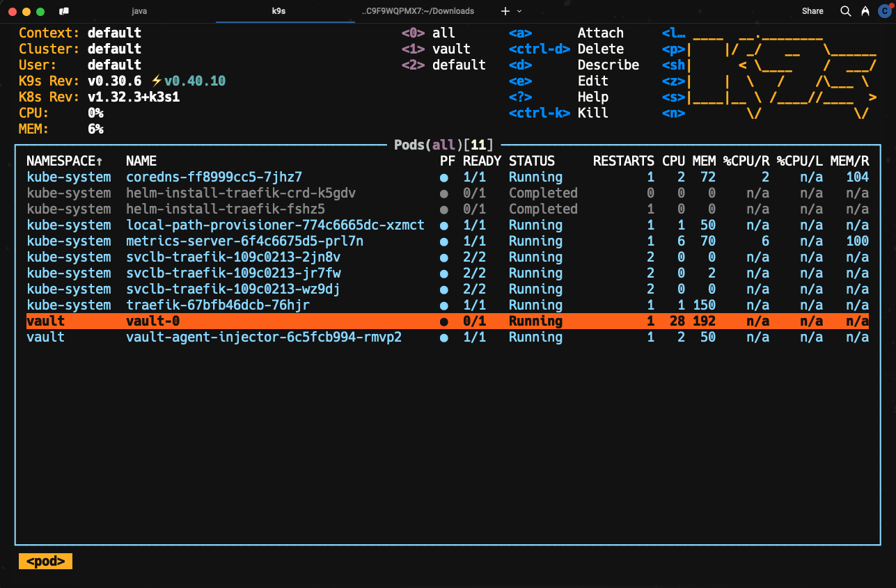Image resolution: width=896 pixels, height=588 pixels.
Task: Click the CPU 0% indicator
Action: [x=61, y=113]
